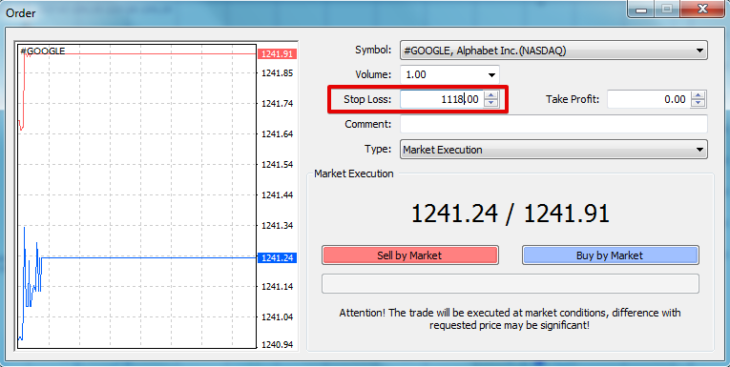Screen dimensions: 730x367
Task: Click the large quote 1241.24 / 1241.91
Action: (510, 214)
